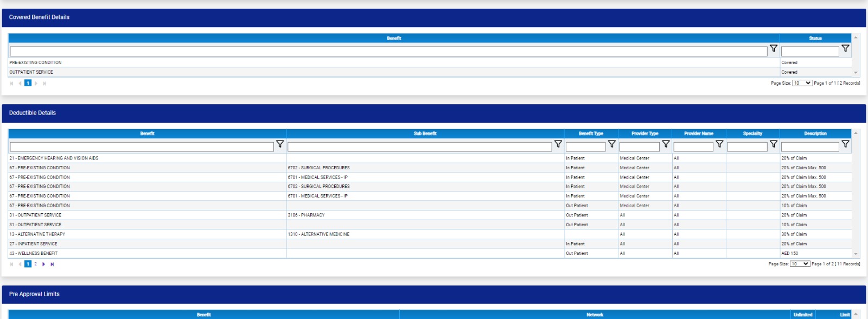Click the Sub Benefit filter text field
Screen dimensions: 868x319
(419, 147)
